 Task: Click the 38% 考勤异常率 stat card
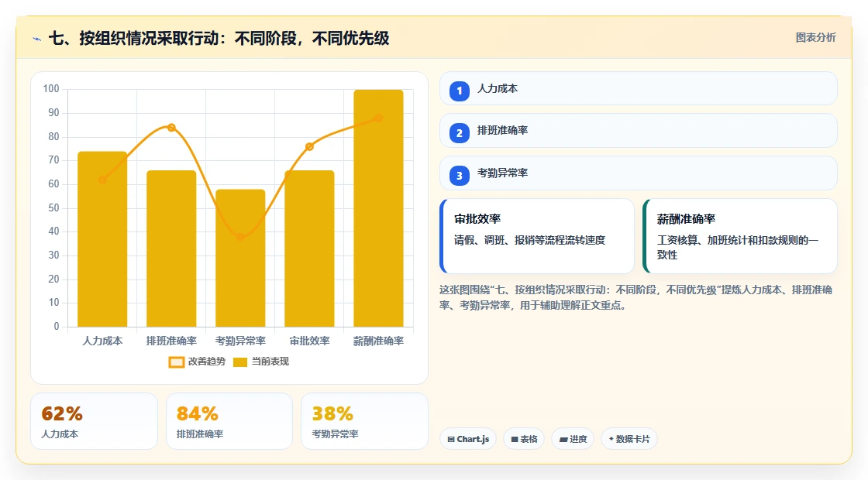pos(364,421)
